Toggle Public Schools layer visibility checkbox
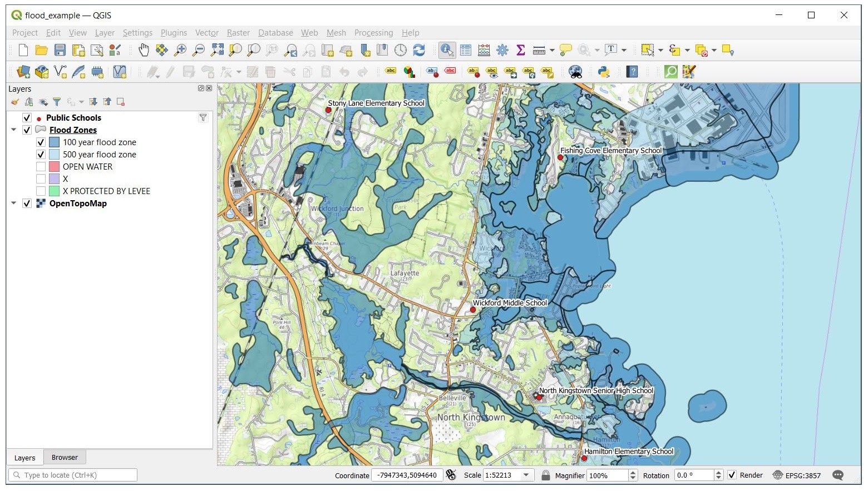Image resolution: width=868 pixels, height=491 pixels. tap(27, 118)
